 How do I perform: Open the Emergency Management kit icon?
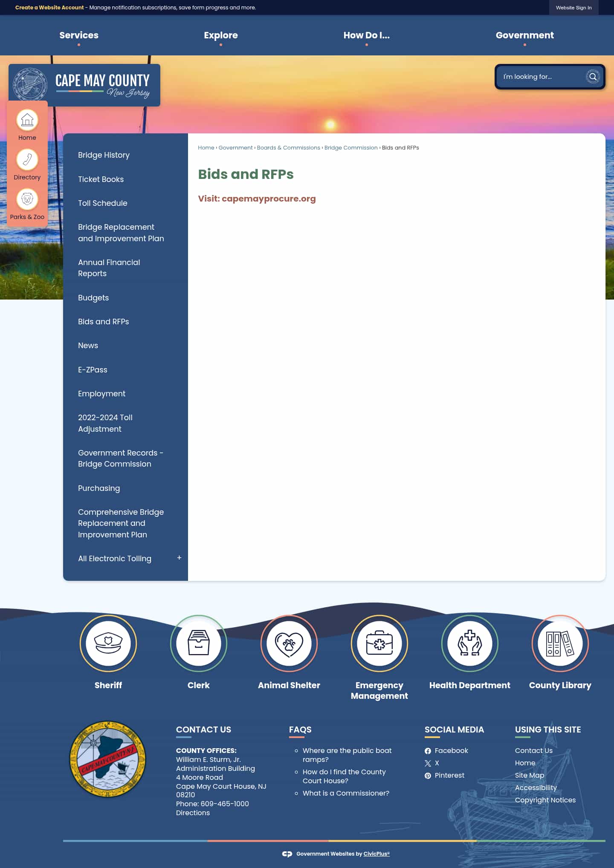[379, 643]
